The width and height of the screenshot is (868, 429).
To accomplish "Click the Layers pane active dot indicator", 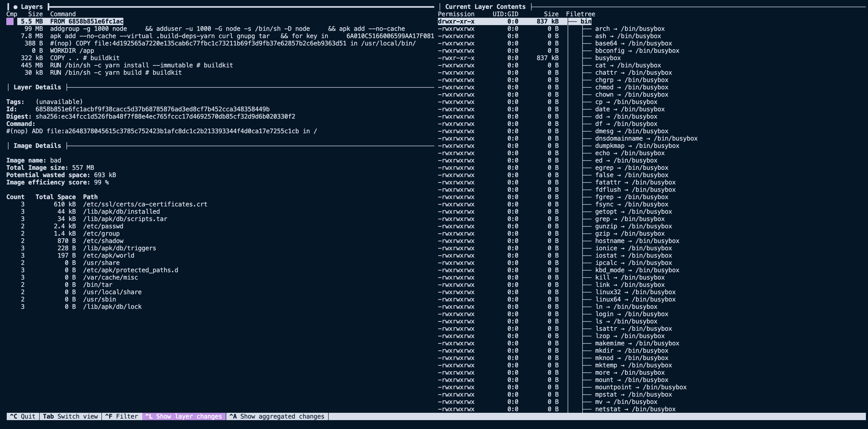I will [x=15, y=7].
